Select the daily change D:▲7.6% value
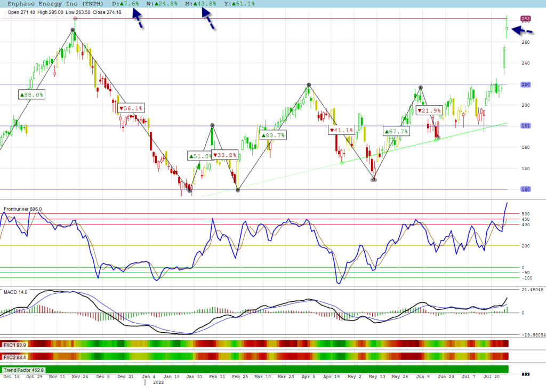 click(125, 4)
